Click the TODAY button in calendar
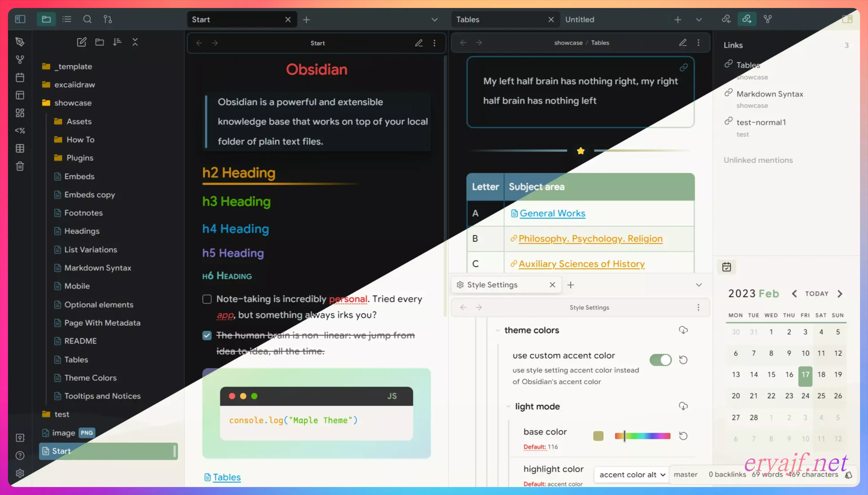Image resolution: width=868 pixels, height=495 pixels. pos(816,294)
